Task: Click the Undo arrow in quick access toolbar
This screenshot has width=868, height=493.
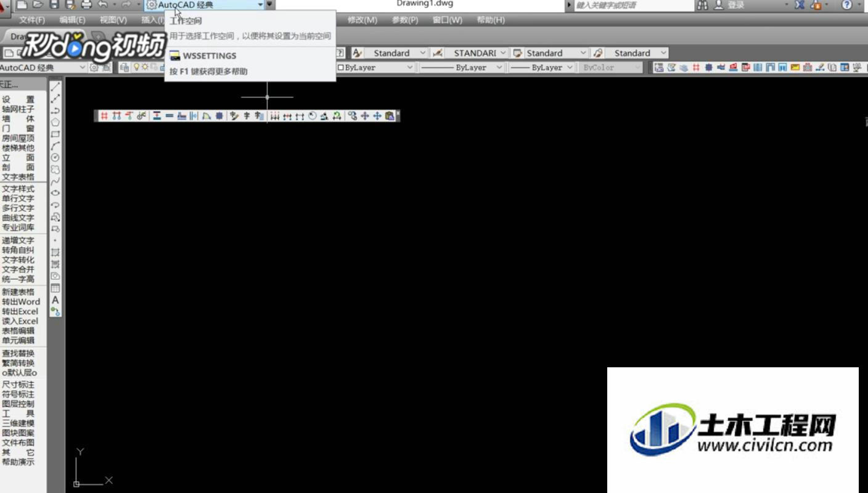Action: [x=103, y=5]
